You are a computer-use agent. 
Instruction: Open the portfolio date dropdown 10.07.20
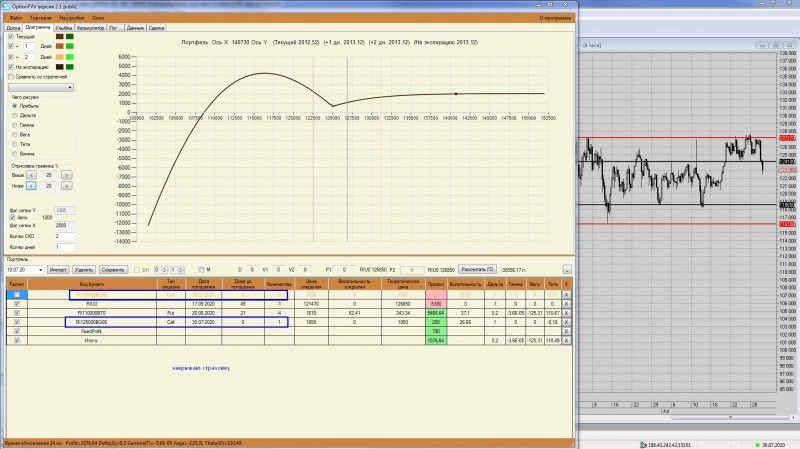coord(24,269)
